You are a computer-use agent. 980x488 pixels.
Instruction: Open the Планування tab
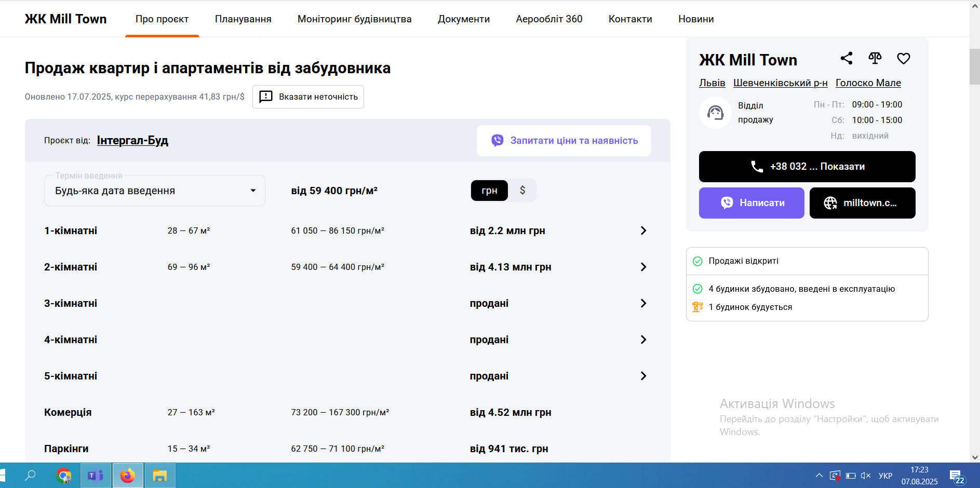tap(243, 19)
